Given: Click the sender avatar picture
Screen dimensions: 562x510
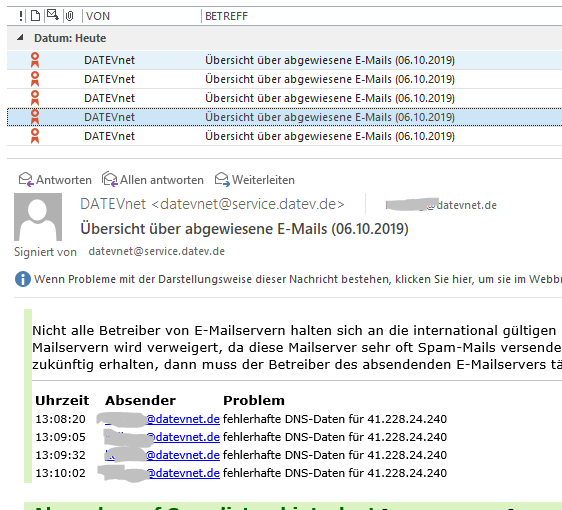Looking at the screenshot, I should pos(38,217).
